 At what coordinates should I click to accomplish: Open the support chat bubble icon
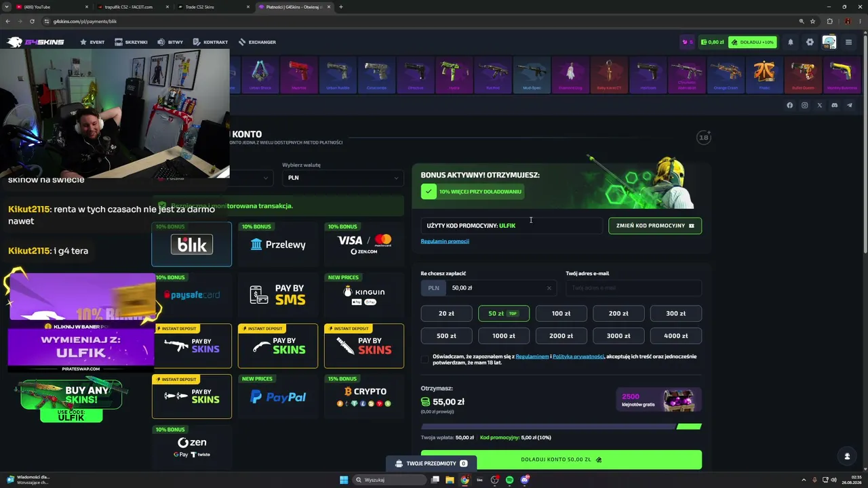click(847, 456)
